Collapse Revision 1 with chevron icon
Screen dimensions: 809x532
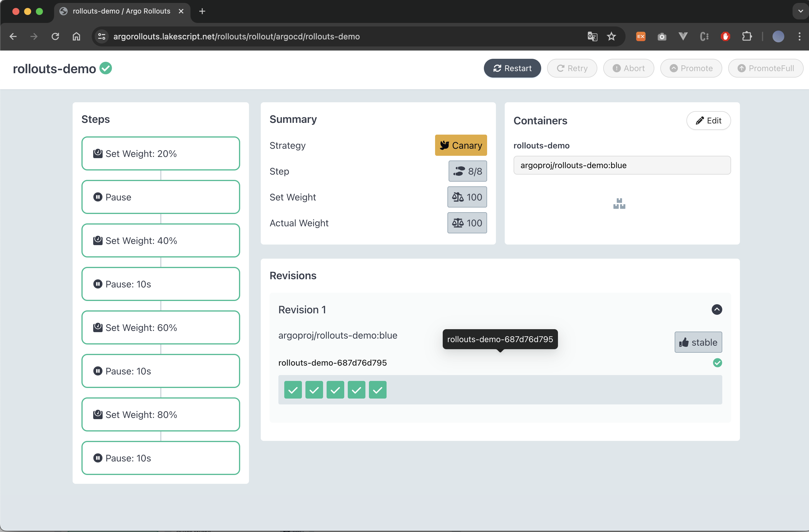point(716,309)
